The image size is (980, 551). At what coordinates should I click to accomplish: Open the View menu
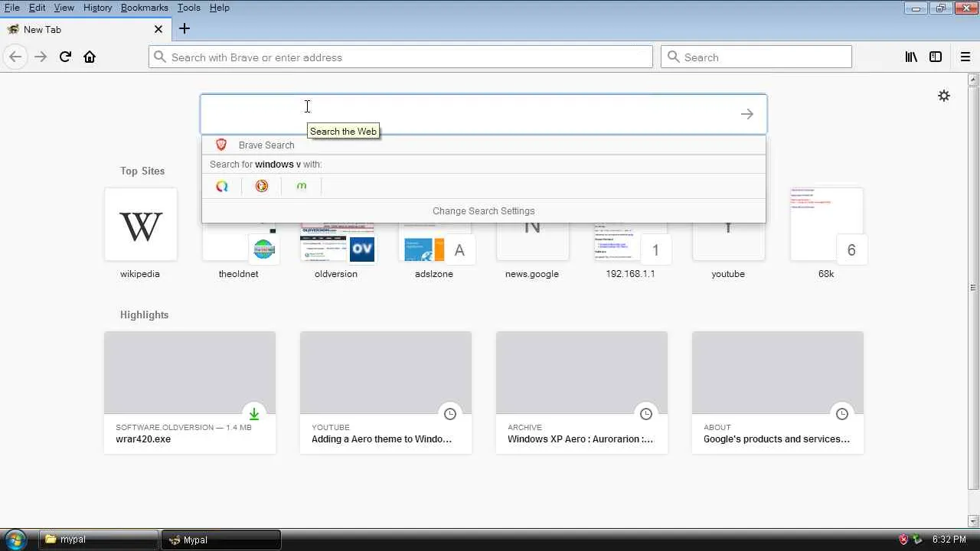[x=64, y=8]
